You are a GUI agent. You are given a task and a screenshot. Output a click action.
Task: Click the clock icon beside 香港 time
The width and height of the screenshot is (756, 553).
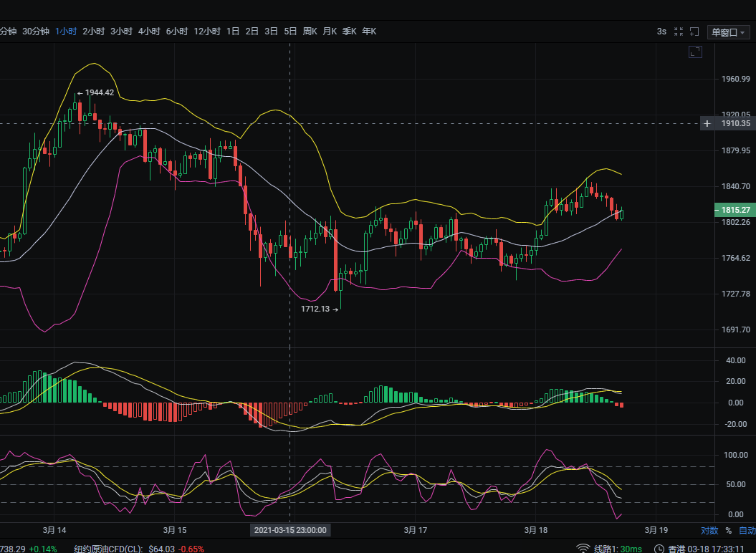coord(659,549)
